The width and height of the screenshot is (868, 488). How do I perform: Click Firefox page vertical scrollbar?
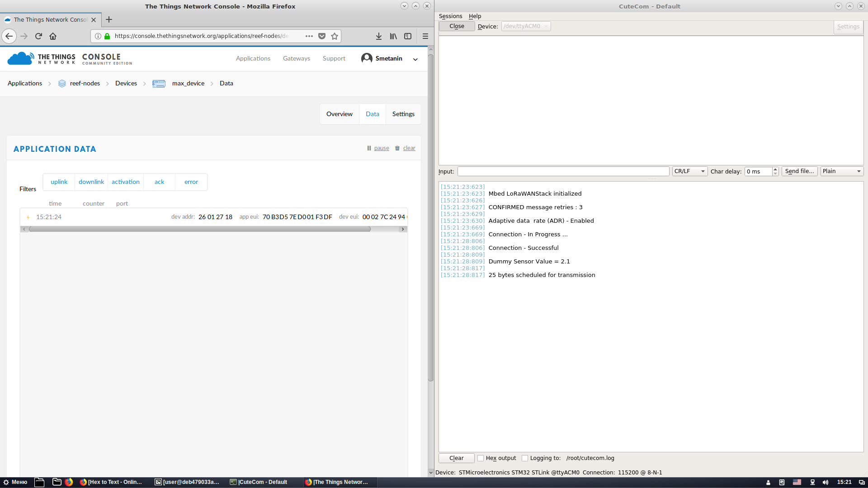pos(431,217)
